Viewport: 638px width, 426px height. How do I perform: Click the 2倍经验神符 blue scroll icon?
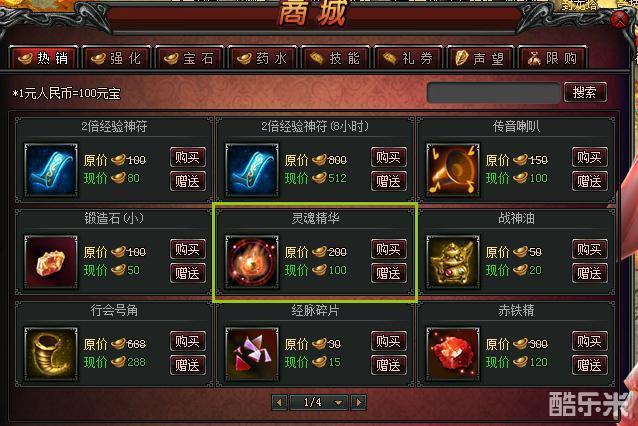[51, 169]
